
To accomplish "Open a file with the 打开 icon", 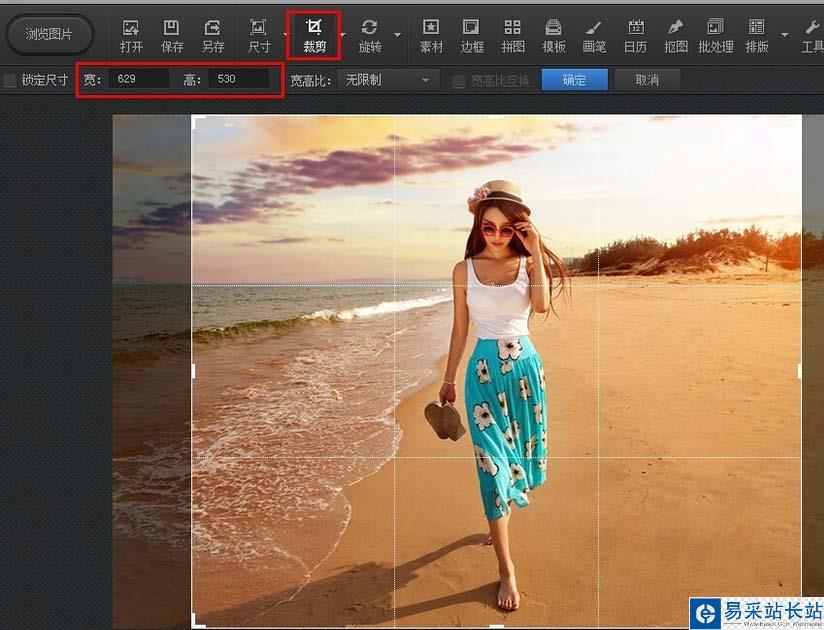I will pyautogui.click(x=131, y=36).
